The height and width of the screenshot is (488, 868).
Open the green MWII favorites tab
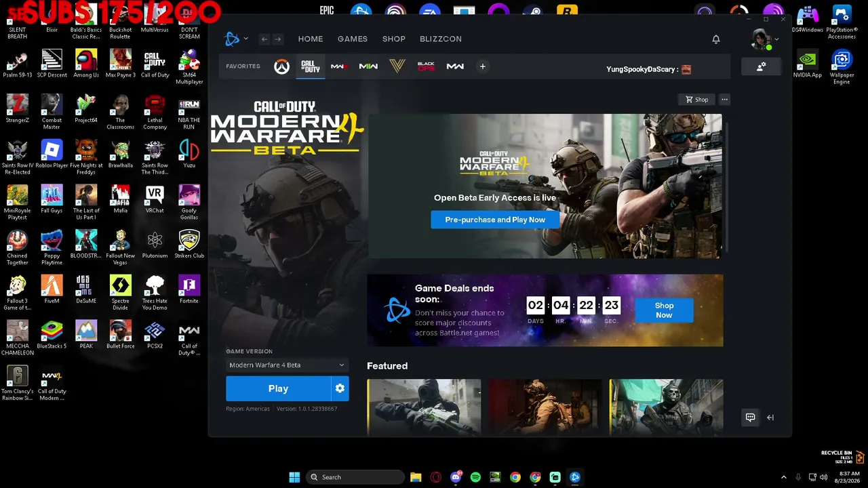(x=368, y=66)
